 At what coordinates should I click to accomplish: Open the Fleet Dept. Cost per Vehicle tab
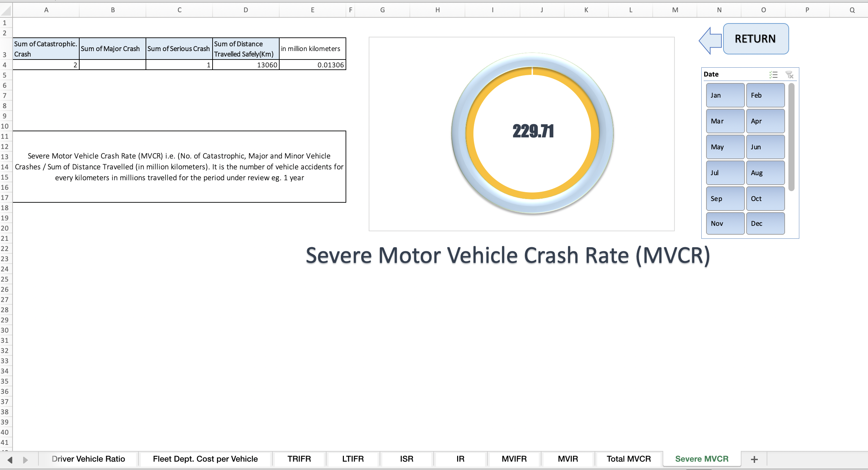[x=205, y=459]
